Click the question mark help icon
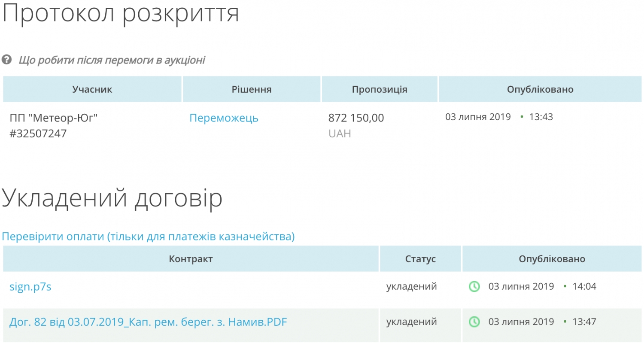The width and height of the screenshot is (644, 343). coord(6,60)
